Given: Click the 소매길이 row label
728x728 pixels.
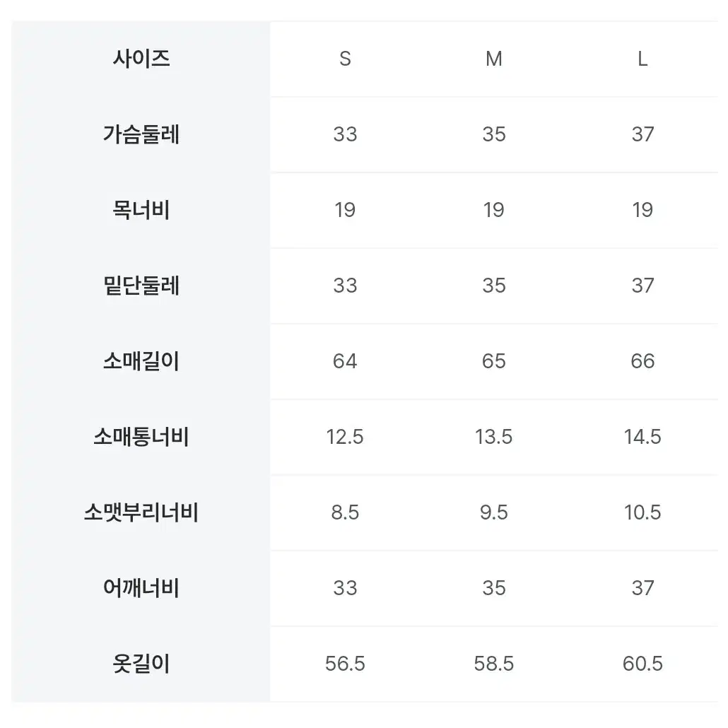Looking at the screenshot, I should click(141, 361).
